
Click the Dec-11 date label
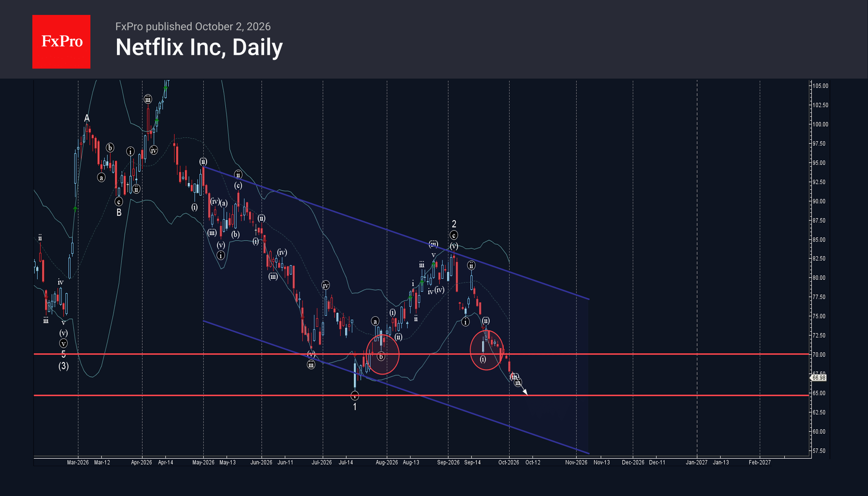(657, 462)
